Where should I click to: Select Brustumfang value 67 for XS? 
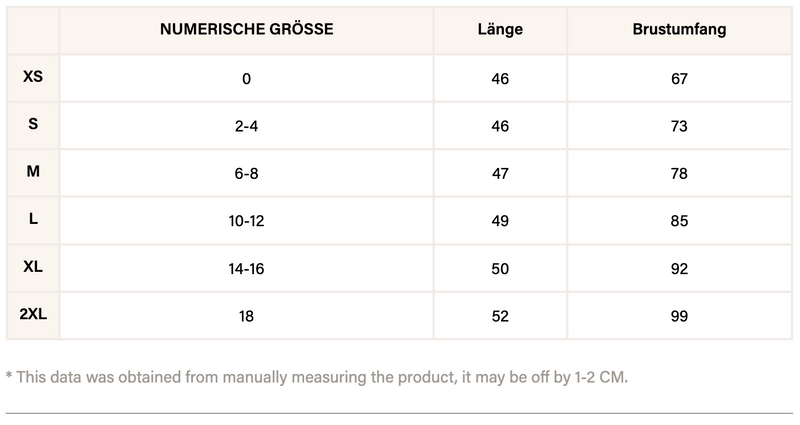click(x=679, y=78)
